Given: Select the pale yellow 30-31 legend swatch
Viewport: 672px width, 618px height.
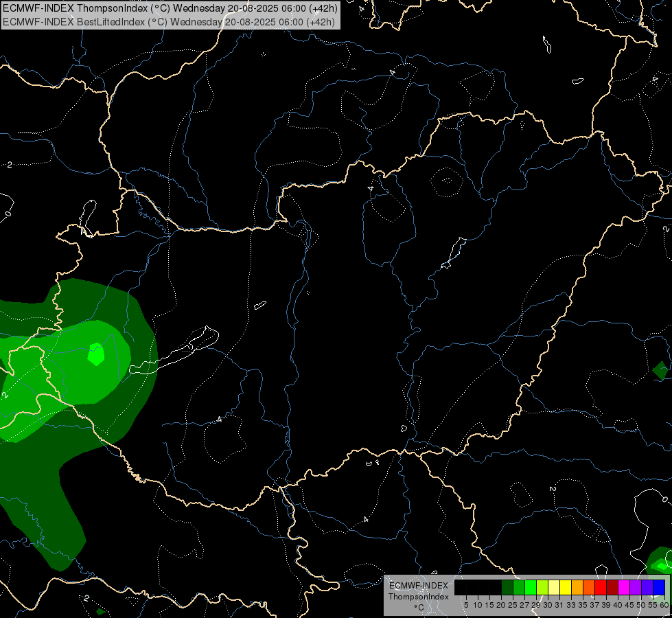Looking at the screenshot, I should (x=554, y=587).
